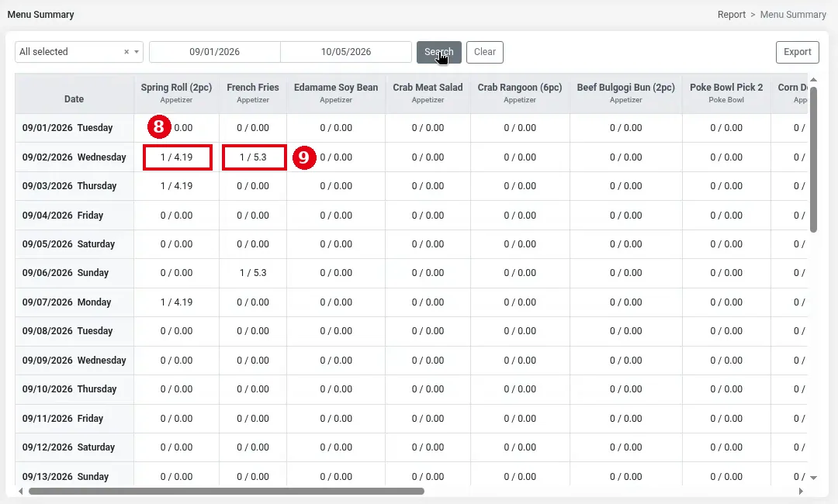Click Spring Roll 1 / 4.19 on 09/03/2026

[176, 186]
